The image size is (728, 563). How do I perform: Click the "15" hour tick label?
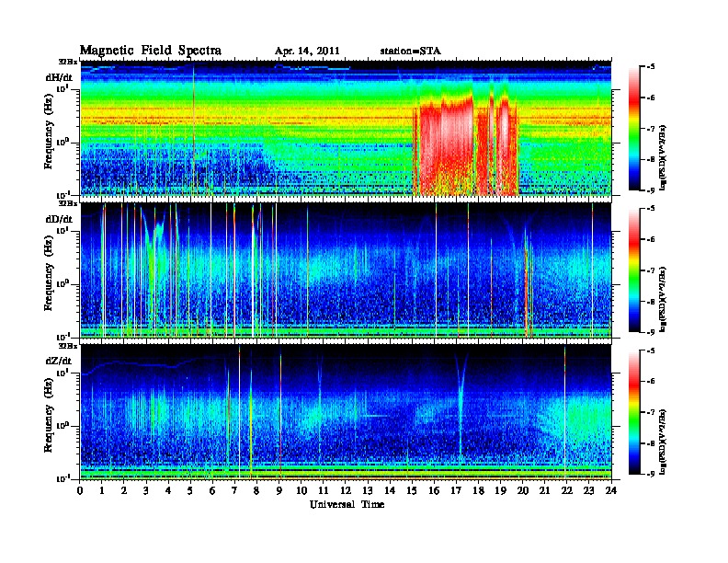(x=412, y=491)
